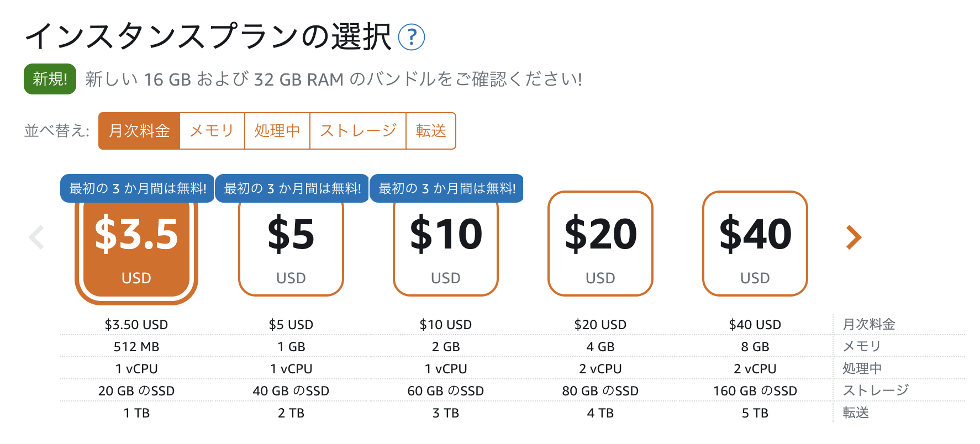Sort plans by ストレージ
The width and height of the screenshot is (980, 444).
[x=358, y=131]
